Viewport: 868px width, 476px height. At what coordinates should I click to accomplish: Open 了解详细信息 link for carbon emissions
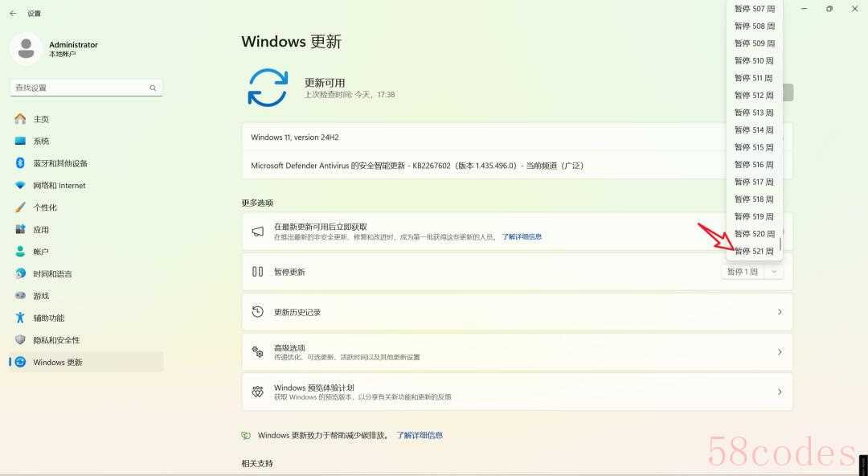click(420, 435)
